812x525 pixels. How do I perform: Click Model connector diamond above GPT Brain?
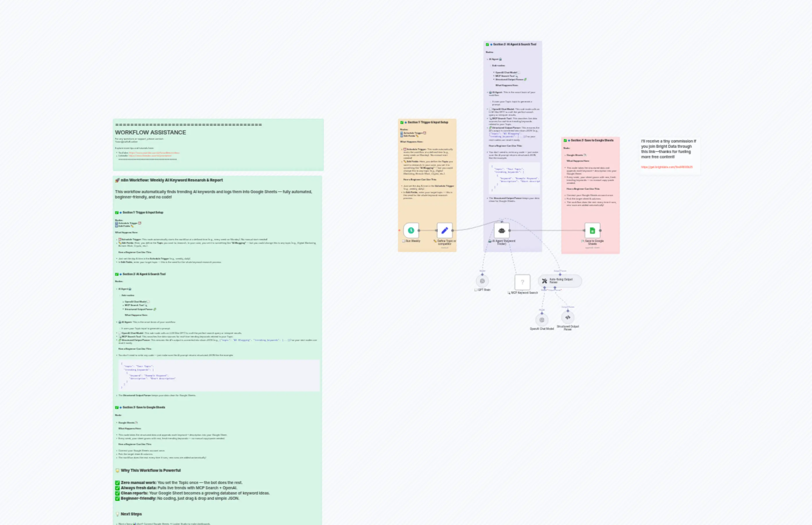tap(482, 275)
